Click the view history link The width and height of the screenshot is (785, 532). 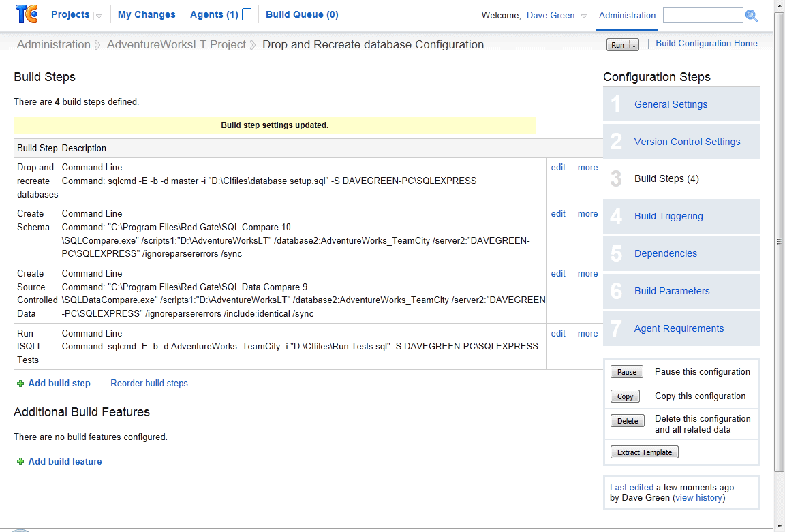click(x=698, y=498)
